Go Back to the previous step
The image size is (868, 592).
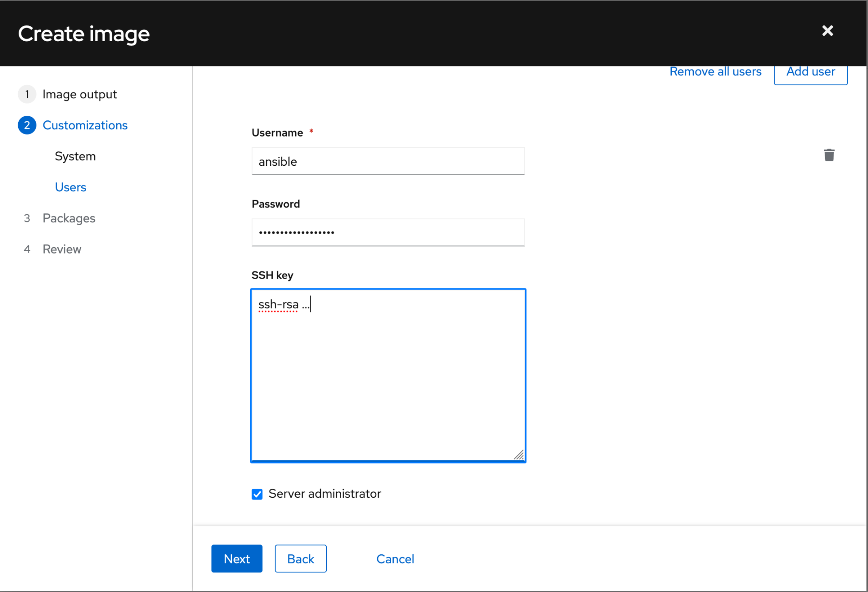point(300,559)
